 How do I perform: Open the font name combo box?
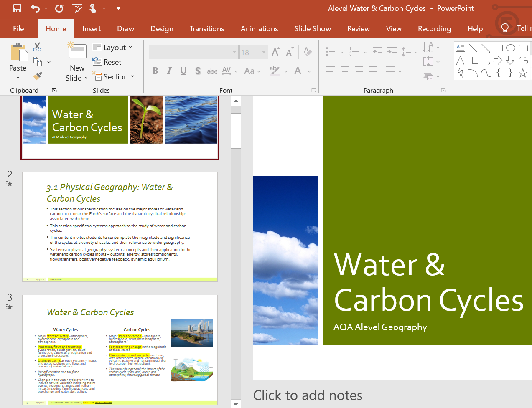click(x=193, y=52)
